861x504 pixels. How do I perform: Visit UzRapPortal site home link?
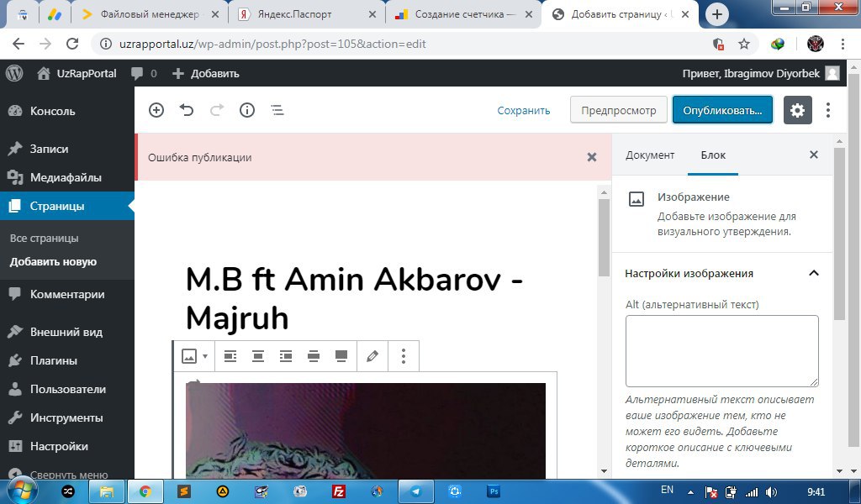(77, 73)
